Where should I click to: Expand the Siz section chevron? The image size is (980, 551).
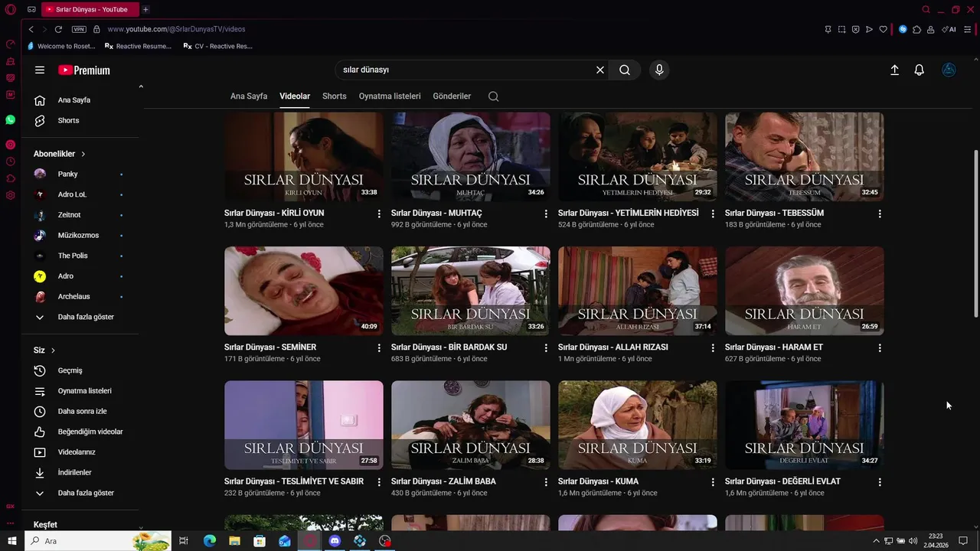53,350
